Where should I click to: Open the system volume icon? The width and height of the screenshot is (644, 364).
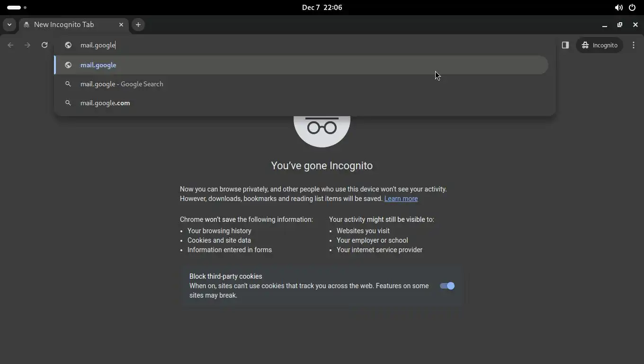click(x=618, y=8)
